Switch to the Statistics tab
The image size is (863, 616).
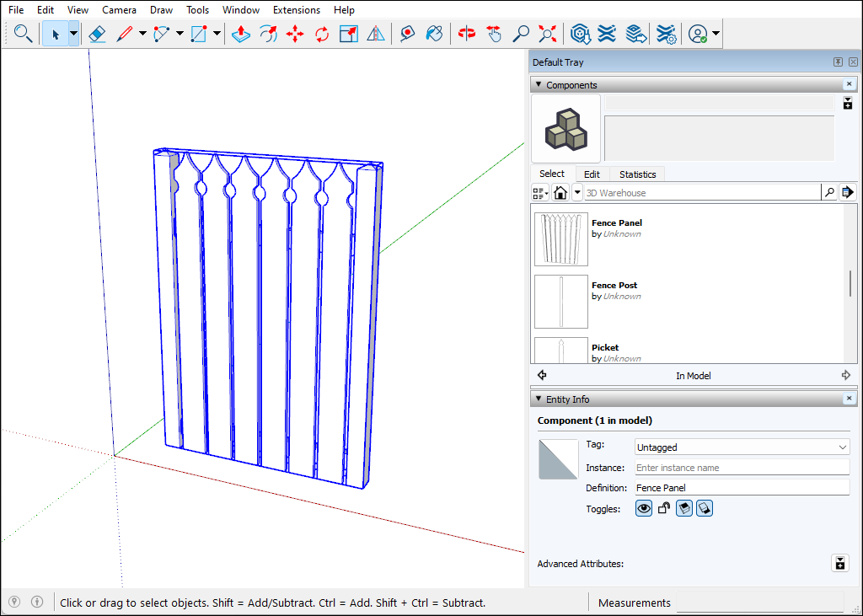pos(637,174)
